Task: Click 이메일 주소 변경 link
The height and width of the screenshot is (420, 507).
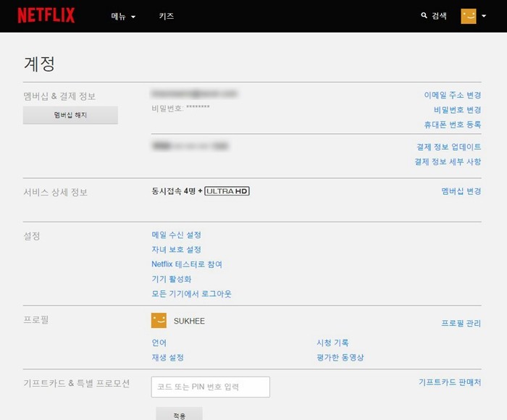Action: [452, 95]
